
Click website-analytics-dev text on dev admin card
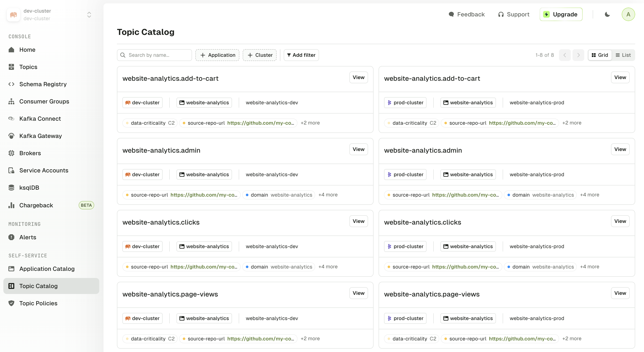tap(272, 175)
